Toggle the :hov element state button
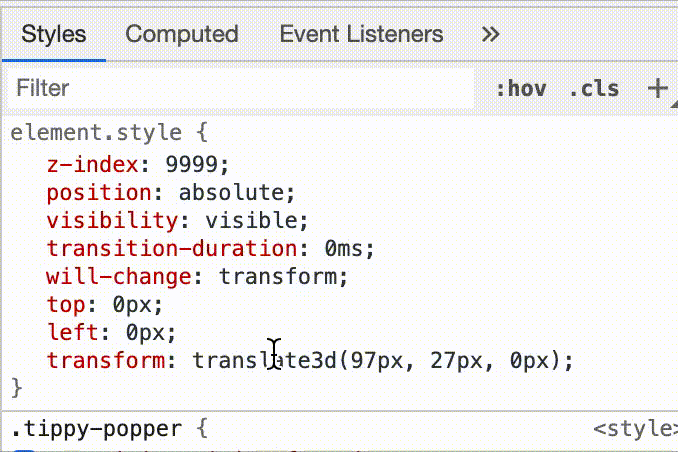 (521, 89)
